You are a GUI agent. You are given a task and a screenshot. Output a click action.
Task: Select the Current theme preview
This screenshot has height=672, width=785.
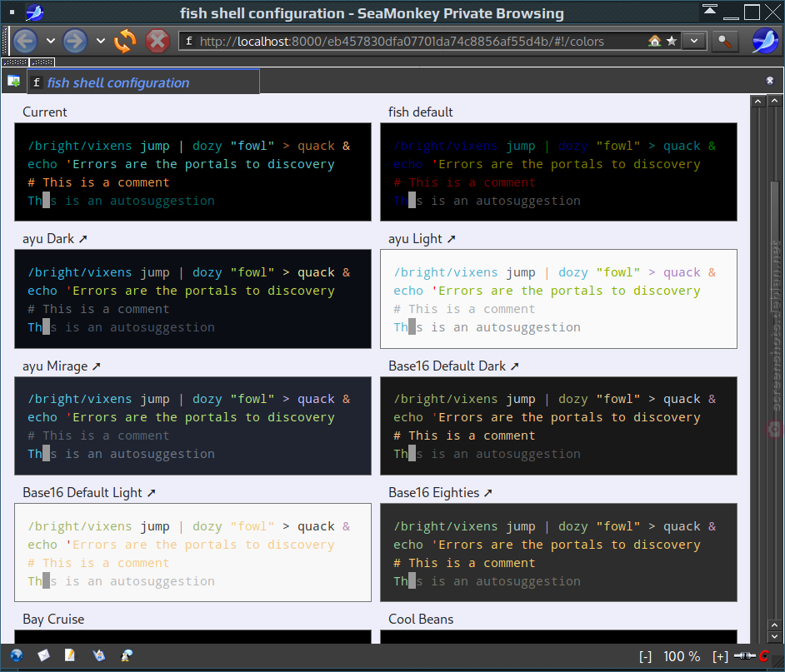click(x=192, y=172)
